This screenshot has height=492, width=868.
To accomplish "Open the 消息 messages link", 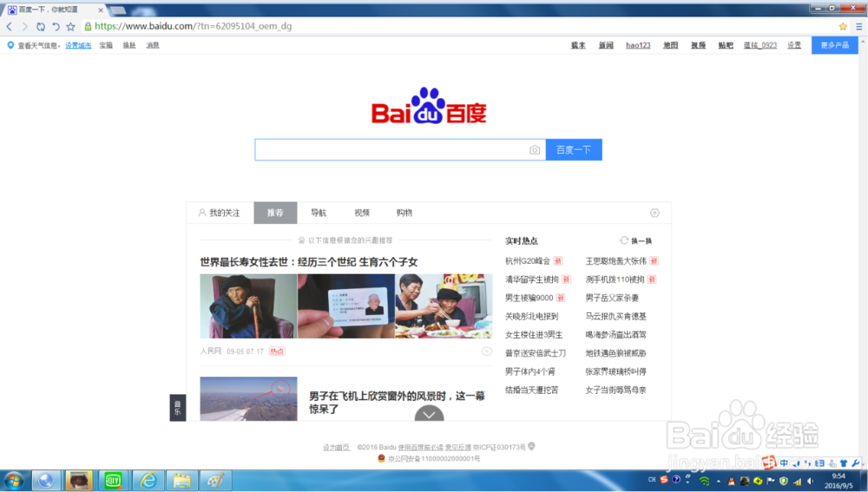I will click(x=152, y=45).
